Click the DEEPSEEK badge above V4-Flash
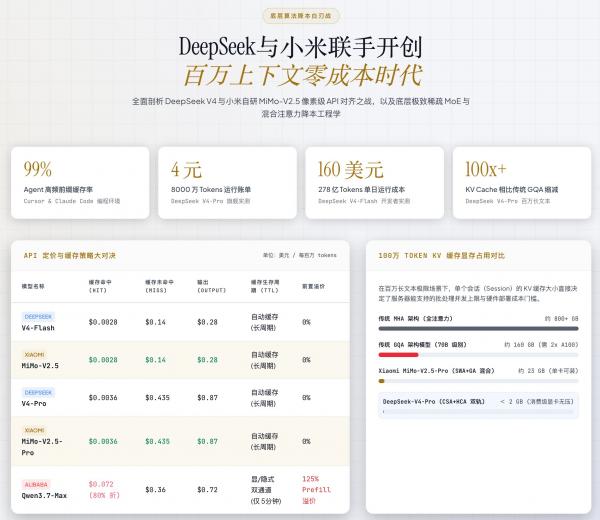 [x=38, y=317]
